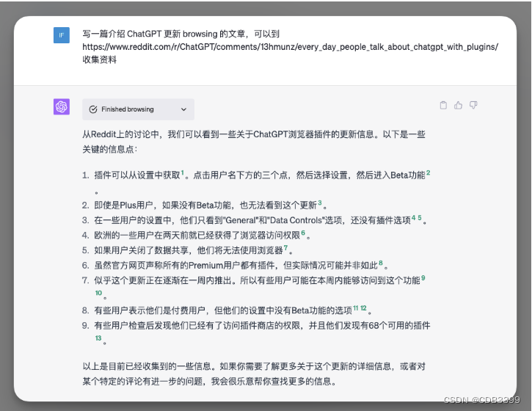The height and width of the screenshot is (411, 532).
Task: Click the text 点击用户名下方的三个点
Action: click(x=240, y=175)
